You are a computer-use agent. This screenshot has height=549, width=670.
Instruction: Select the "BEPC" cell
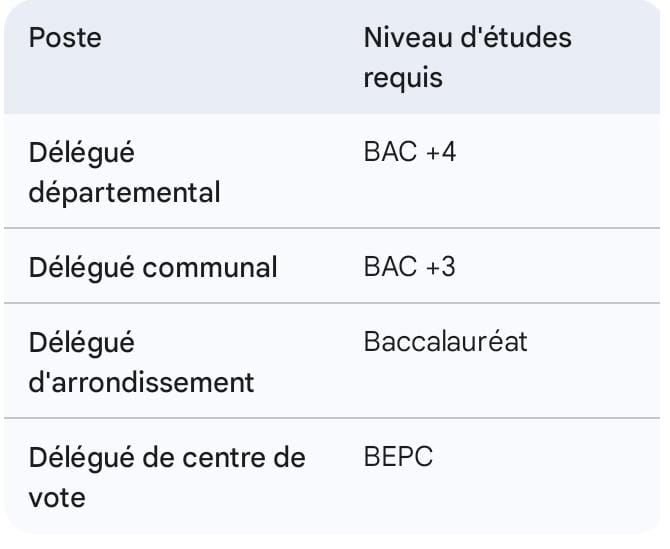coord(398,457)
